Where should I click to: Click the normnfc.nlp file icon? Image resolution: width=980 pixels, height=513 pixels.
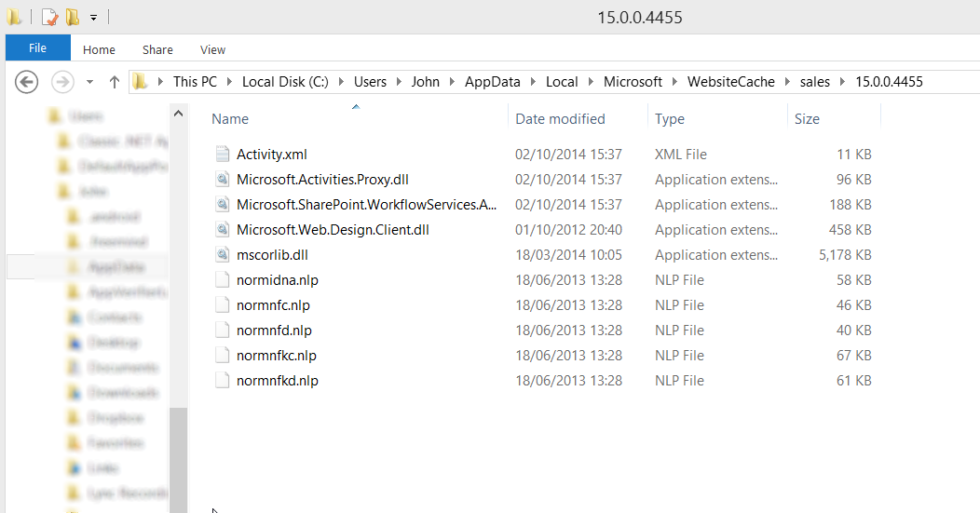pos(223,305)
